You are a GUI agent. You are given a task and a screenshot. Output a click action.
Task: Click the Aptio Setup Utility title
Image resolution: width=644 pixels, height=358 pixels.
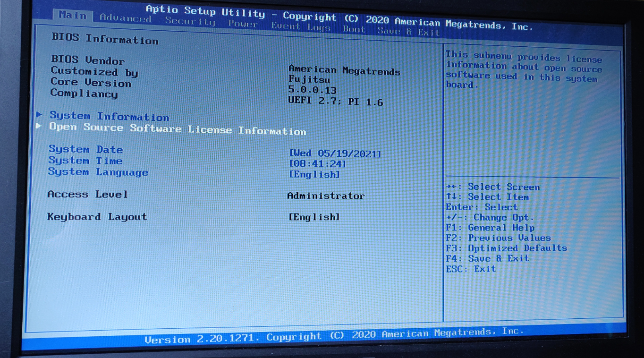point(205,11)
